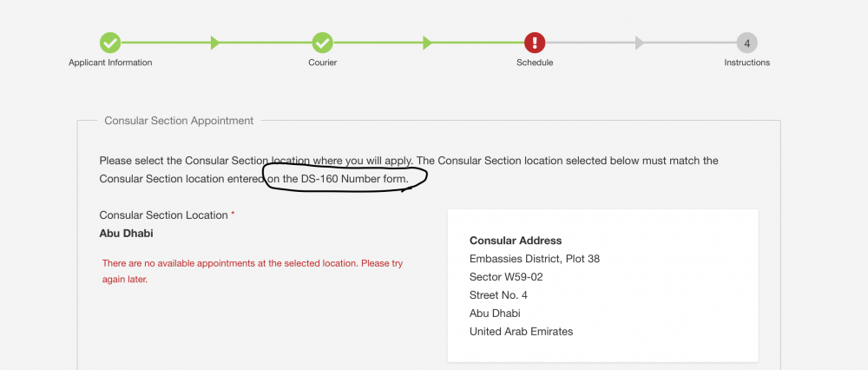The image size is (868, 370).
Task: Click the gray arrow before Instructions step
Action: click(640, 43)
